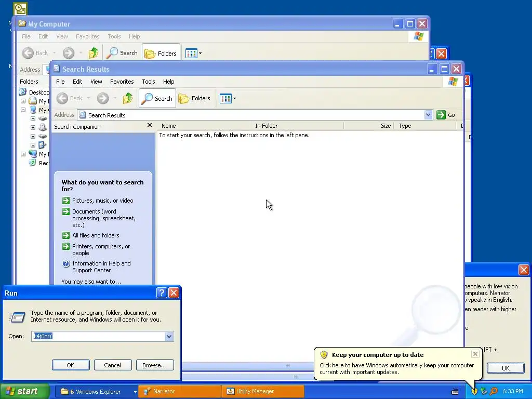The height and width of the screenshot is (399, 532).
Task: Open Edit menu in Search Results window
Action: click(x=77, y=82)
